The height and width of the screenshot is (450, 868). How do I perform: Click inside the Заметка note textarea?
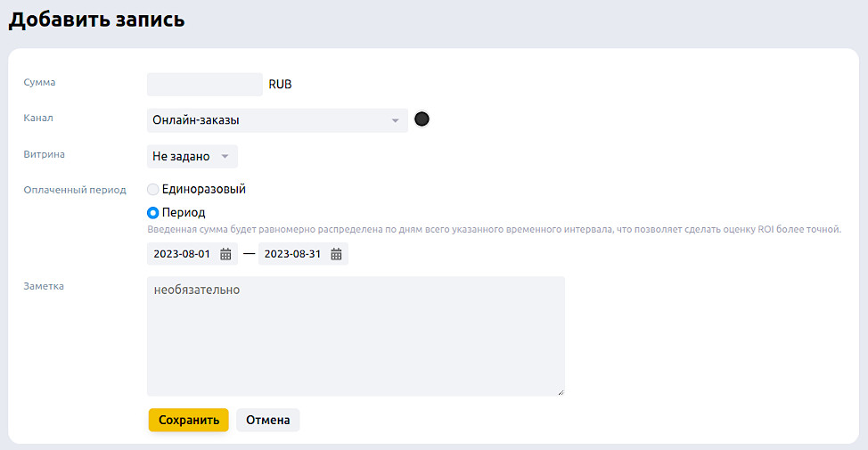click(x=356, y=336)
